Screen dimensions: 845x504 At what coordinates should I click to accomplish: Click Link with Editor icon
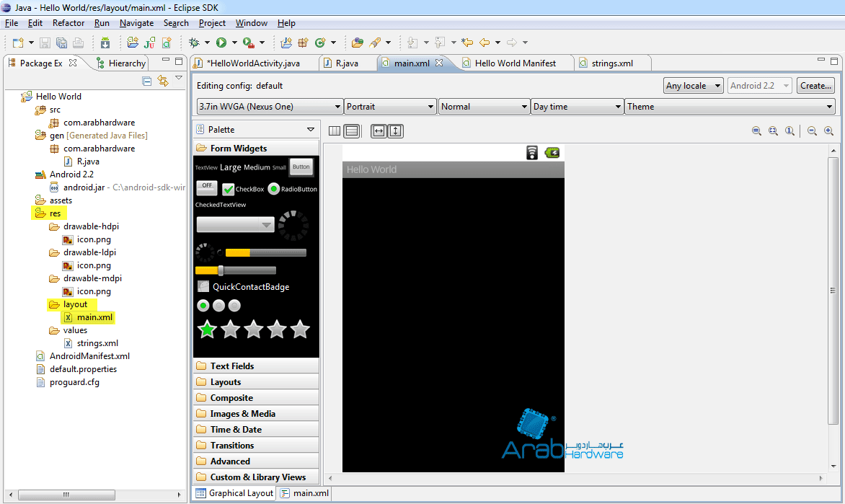163,81
